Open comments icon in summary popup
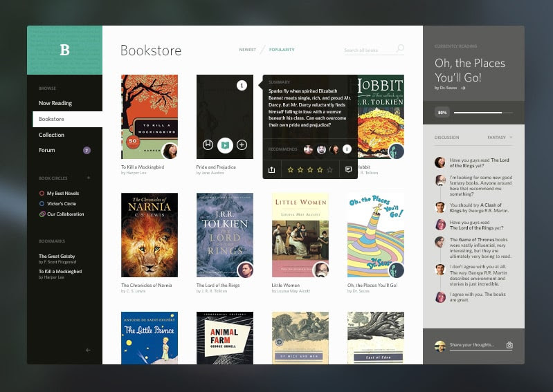 (348, 170)
